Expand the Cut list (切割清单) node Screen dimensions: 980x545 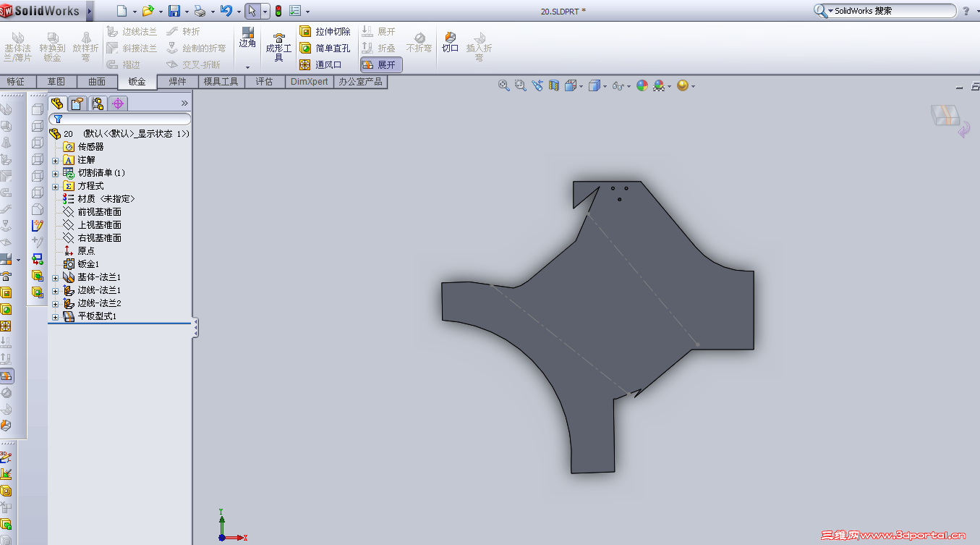(x=56, y=173)
